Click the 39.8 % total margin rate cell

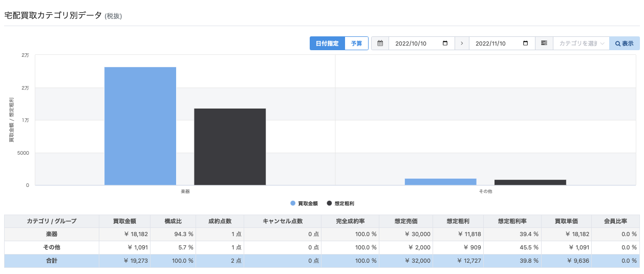pos(512,261)
